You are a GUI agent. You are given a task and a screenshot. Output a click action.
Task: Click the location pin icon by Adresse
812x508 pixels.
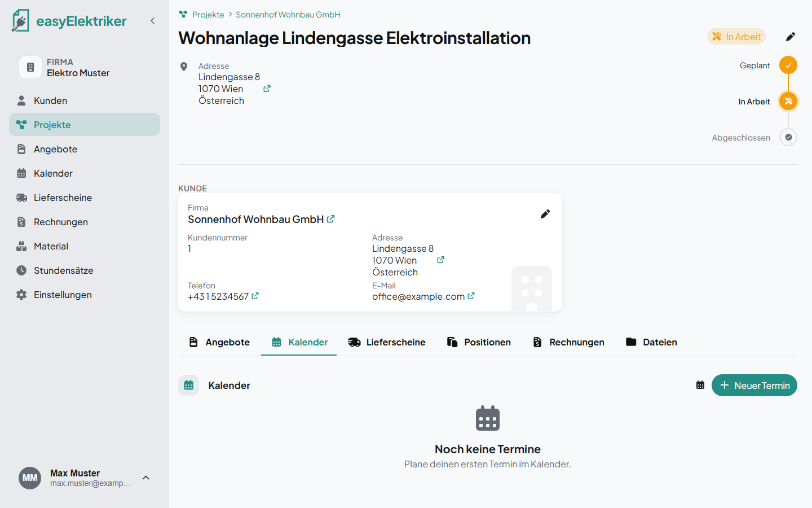(184, 67)
